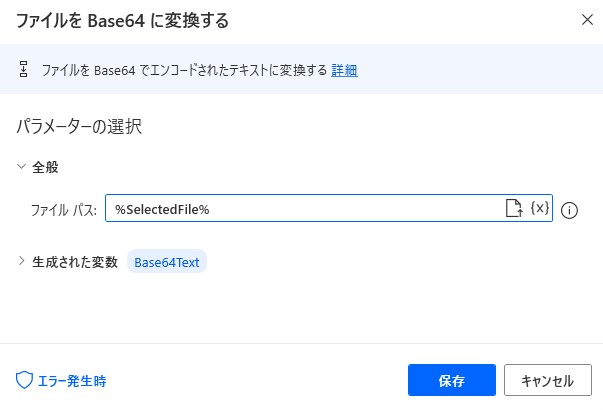Image resolution: width=603 pixels, height=410 pixels.
Task: Close the dialog with the X icon
Action: [587, 20]
